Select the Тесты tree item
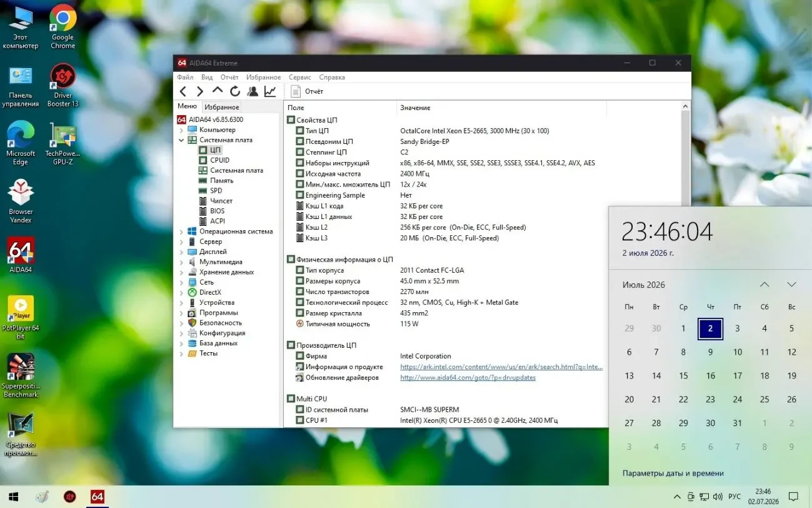 [209, 353]
